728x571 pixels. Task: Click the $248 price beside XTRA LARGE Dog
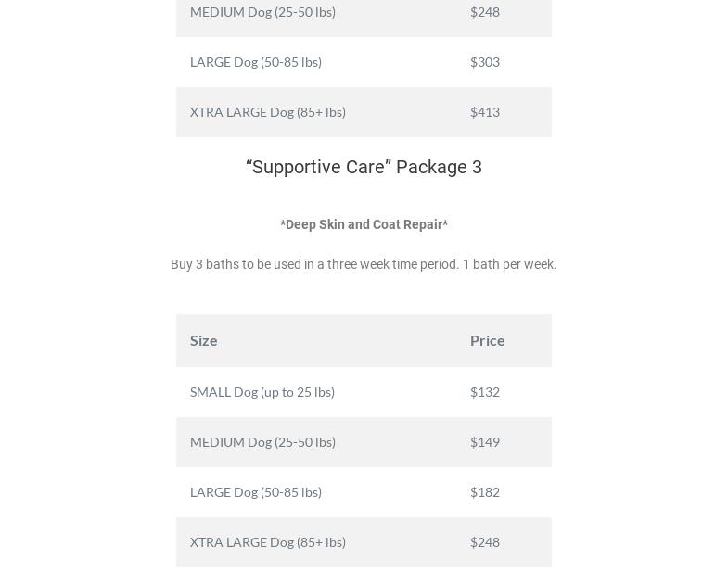click(485, 542)
